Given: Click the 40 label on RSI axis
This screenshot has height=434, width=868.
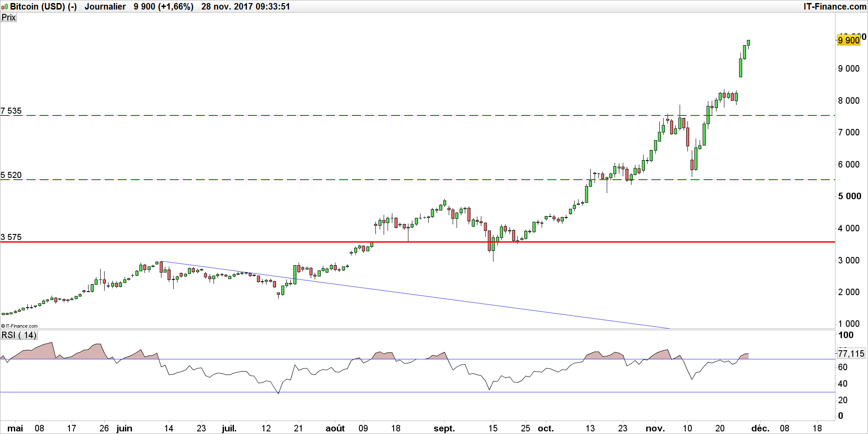Looking at the screenshot, I should coord(843,384).
